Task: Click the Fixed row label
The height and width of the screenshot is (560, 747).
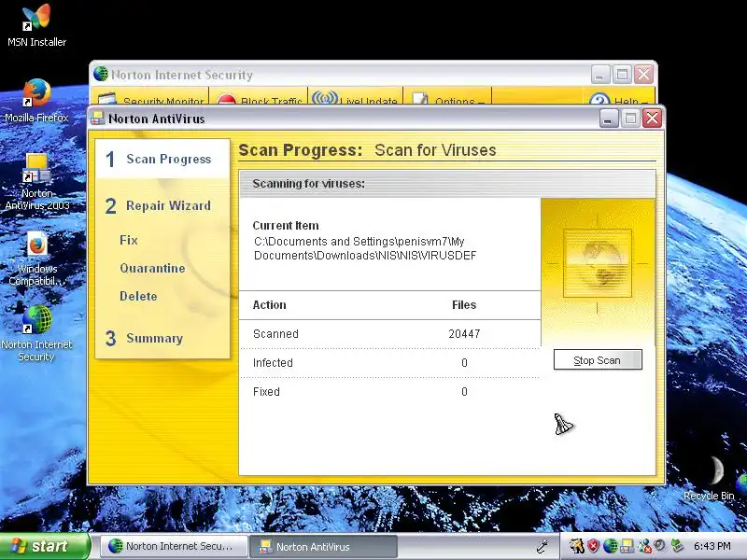Action: [x=266, y=392]
